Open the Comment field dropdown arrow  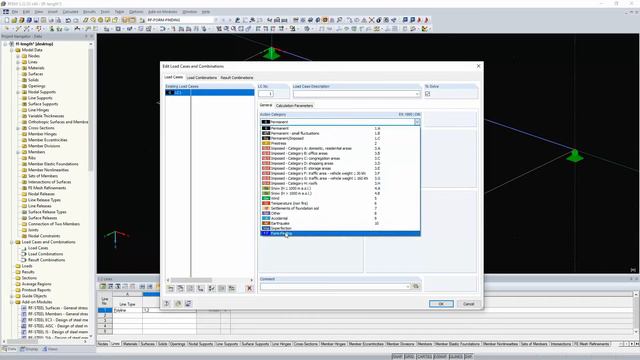coord(407,287)
